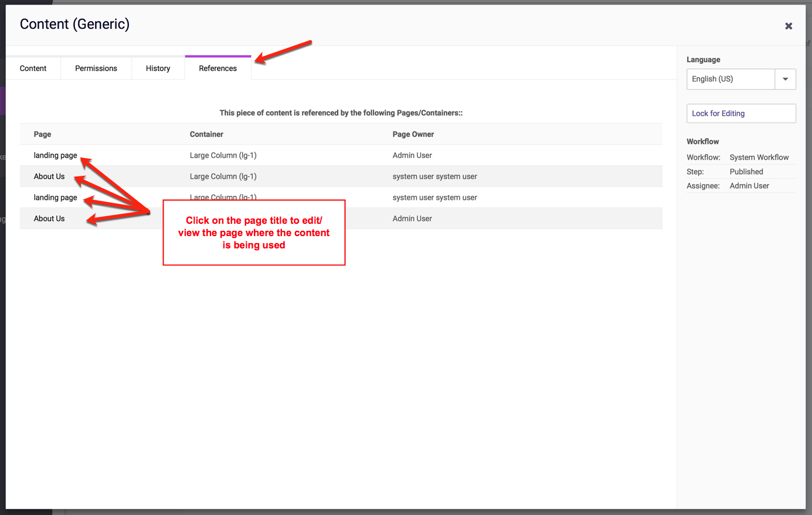The height and width of the screenshot is (515, 812).
Task: Click the Published workflow step value
Action: (x=746, y=172)
